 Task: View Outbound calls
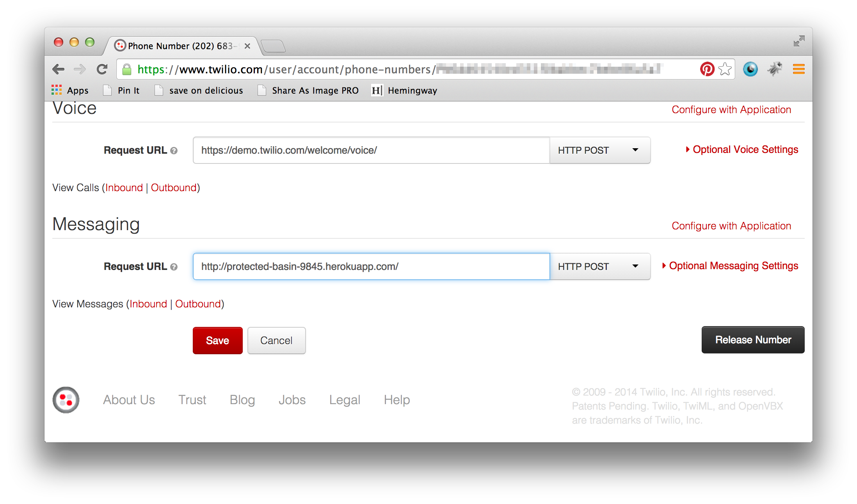click(x=174, y=188)
